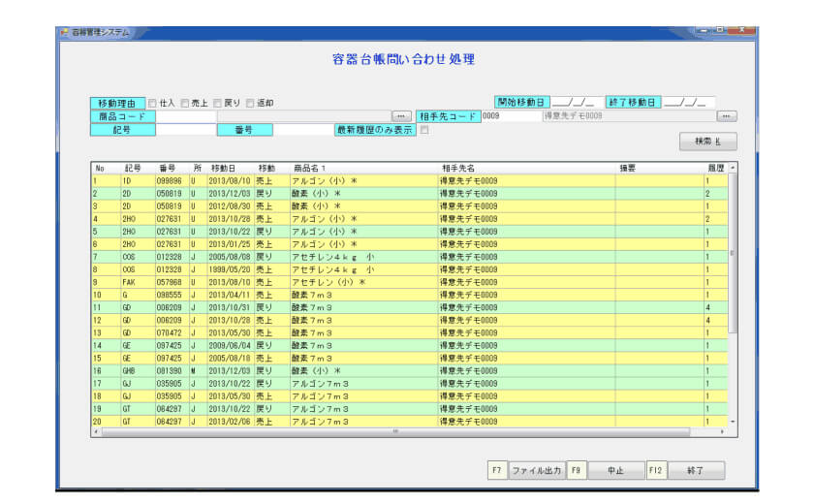Check the 返却 movement reason checkbox
The image size is (814, 504).
coord(250,104)
